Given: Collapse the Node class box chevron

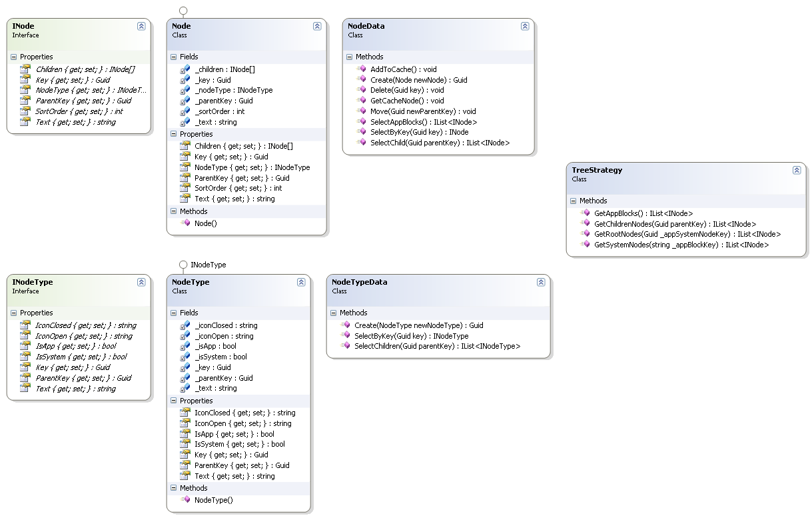Looking at the screenshot, I should tap(317, 26).
